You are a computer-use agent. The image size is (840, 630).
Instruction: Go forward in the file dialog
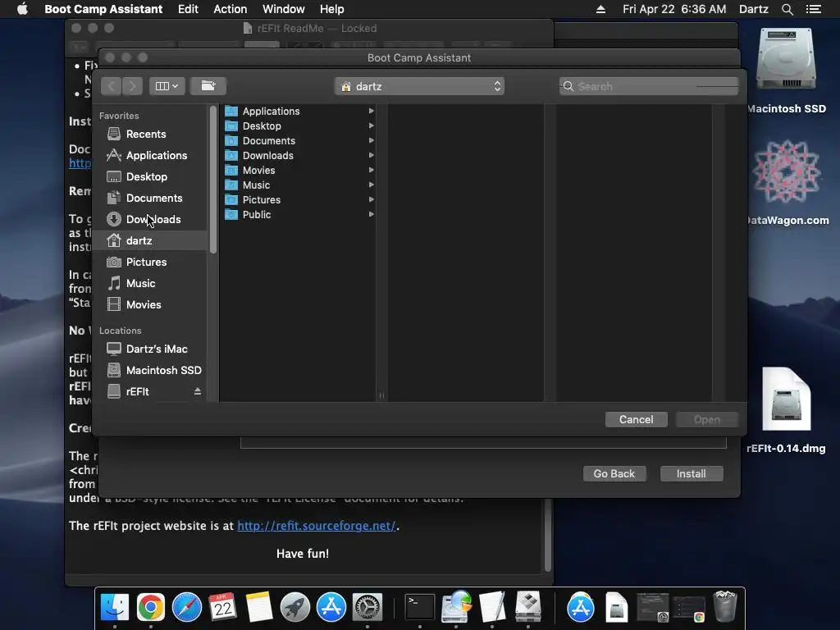pyautogui.click(x=132, y=85)
